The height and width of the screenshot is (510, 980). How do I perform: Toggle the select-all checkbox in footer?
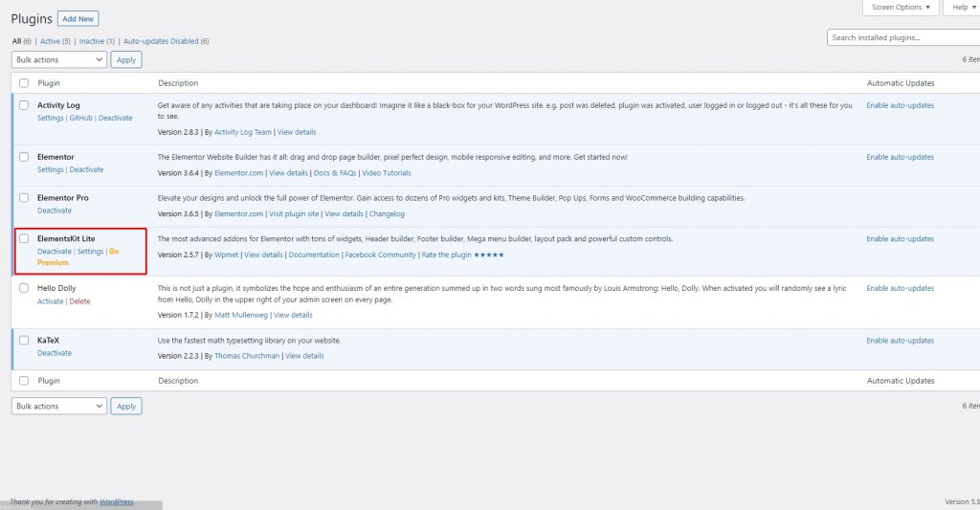click(x=24, y=381)
